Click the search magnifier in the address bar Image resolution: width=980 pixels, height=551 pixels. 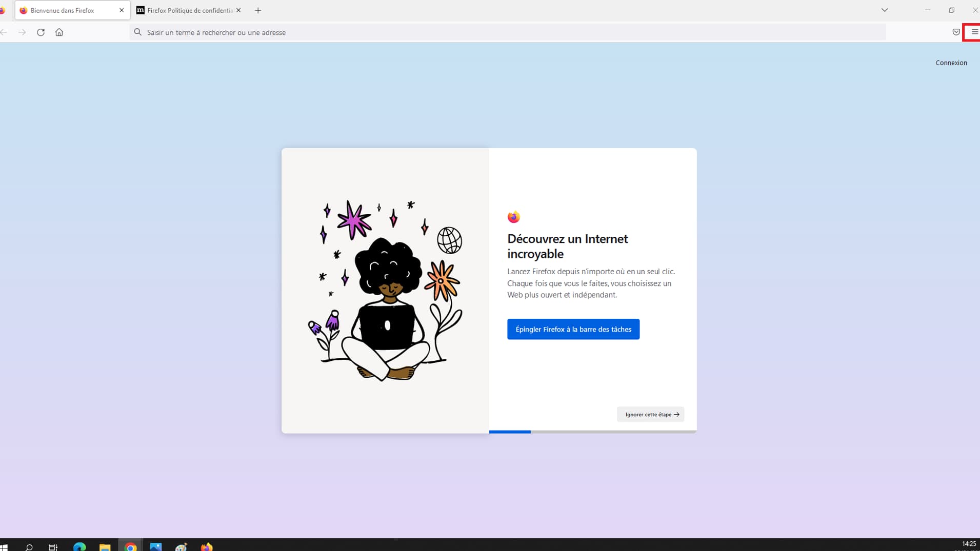[137, 32]
